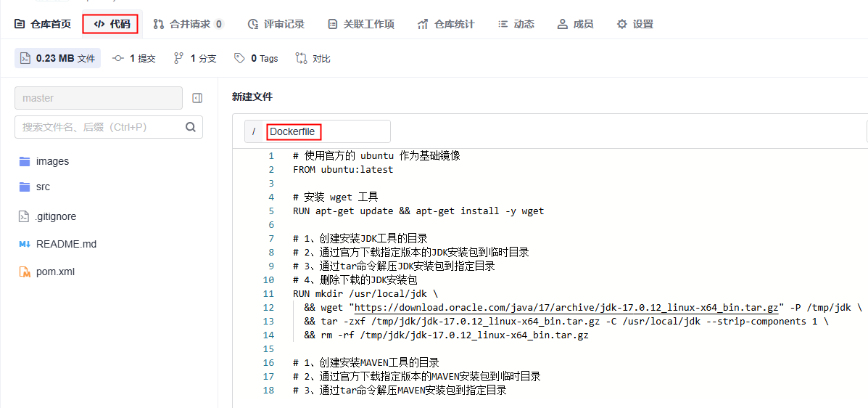This screenshot has width=868, height=408.
Task: Collapse the file tree sidebar icon
Action: coord(197,98)
